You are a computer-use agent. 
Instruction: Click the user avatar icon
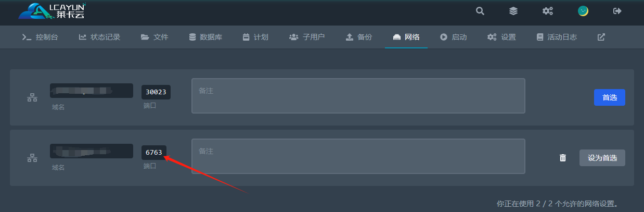(583, 11)
